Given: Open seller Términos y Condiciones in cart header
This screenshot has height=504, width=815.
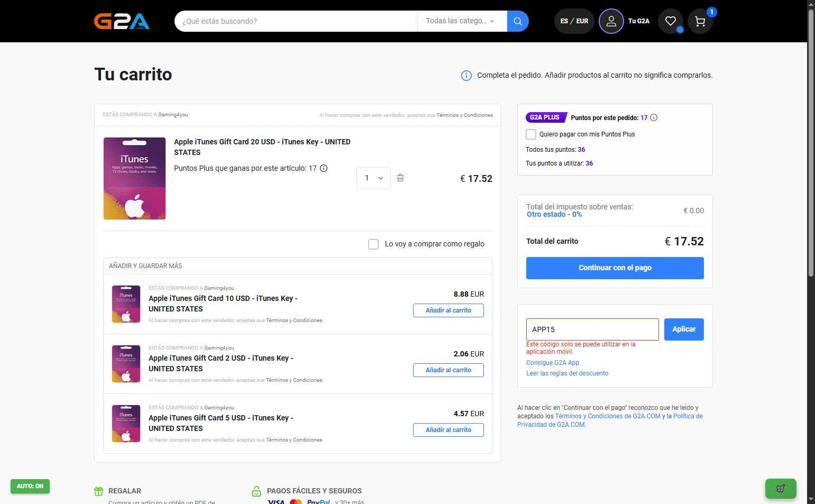Looking at the screenshot, I should (465, 115).
